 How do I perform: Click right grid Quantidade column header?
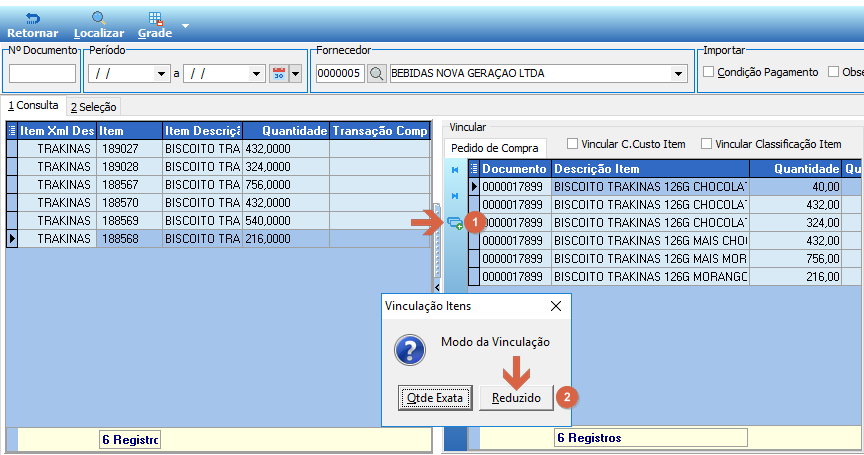796,169
